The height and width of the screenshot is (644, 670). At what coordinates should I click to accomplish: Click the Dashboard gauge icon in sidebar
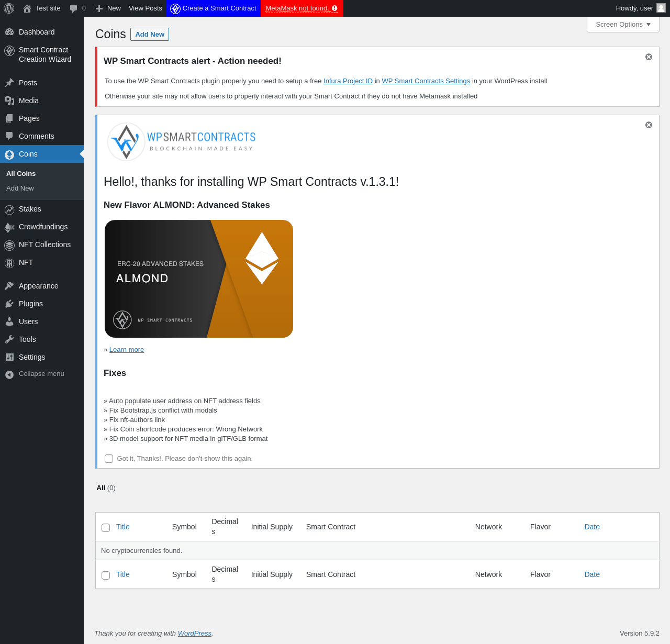pyautogui.click(x=9, y=32)
